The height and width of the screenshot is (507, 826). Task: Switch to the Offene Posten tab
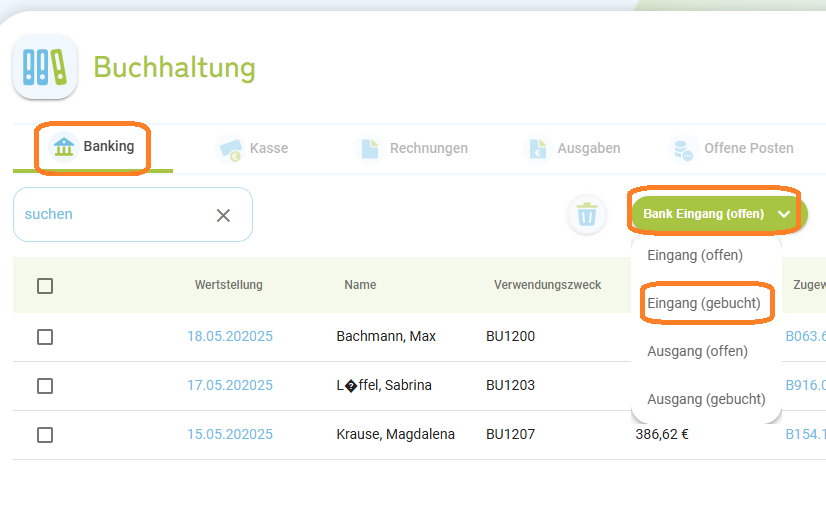click(x=731, y=149)
